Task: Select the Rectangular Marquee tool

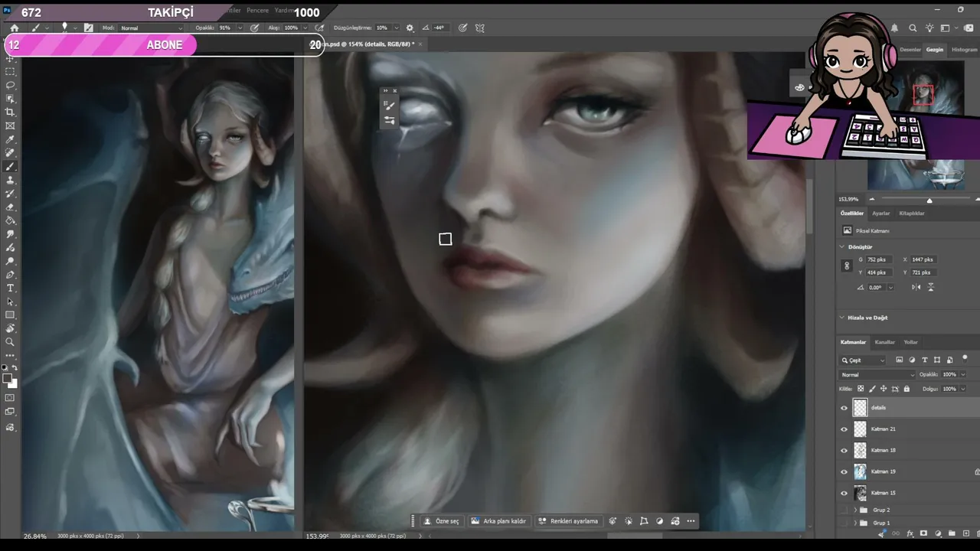Action: [x=10, y=71]
